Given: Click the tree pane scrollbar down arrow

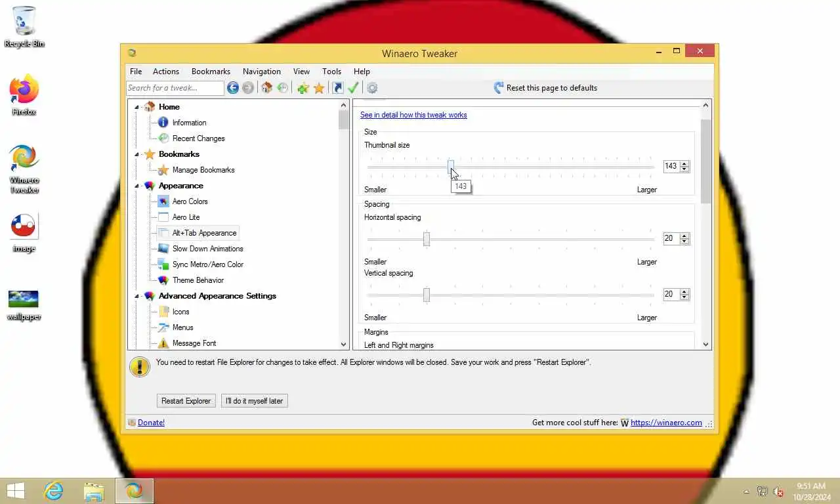Looking at the screenshot, I should [x=343, y=344].
